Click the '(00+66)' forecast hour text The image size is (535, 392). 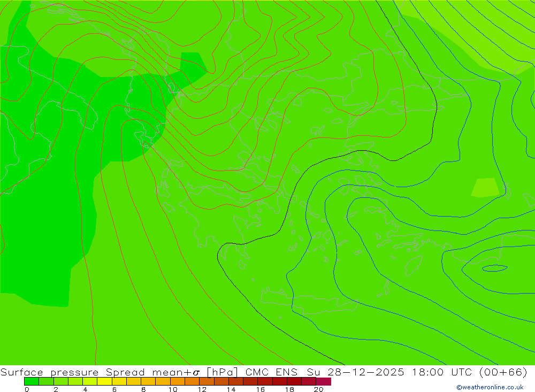[x=503, y=372]
